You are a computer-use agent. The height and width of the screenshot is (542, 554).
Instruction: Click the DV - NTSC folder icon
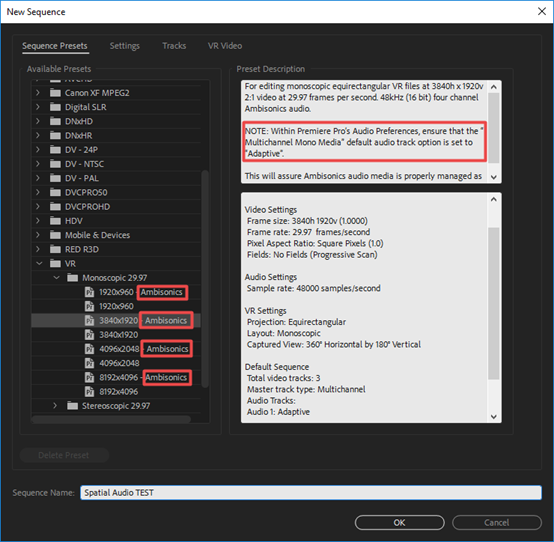55,164
